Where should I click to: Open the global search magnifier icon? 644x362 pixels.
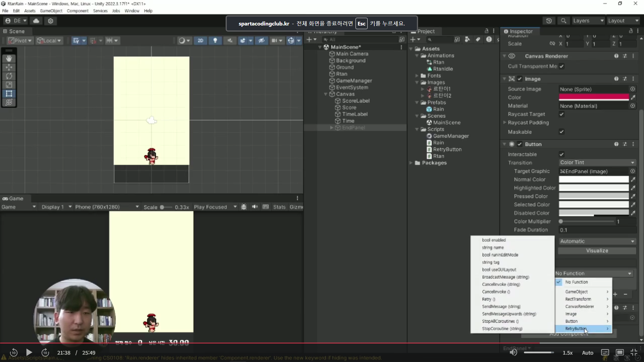(x=563, y=21)
